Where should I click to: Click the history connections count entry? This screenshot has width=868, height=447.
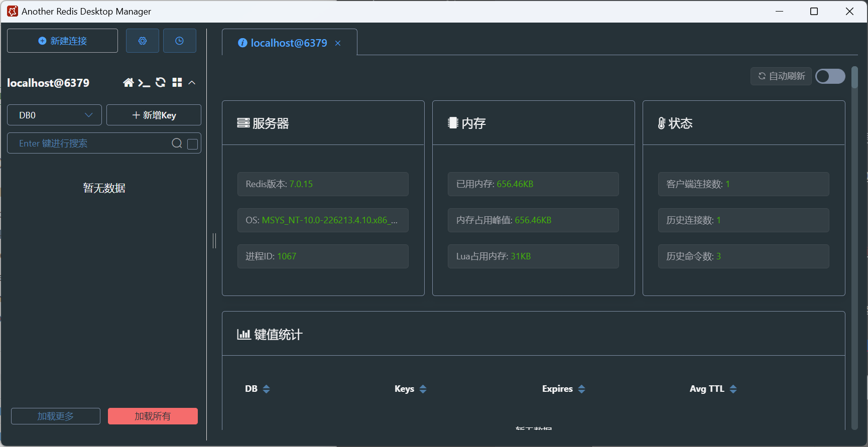pos(743,220)
